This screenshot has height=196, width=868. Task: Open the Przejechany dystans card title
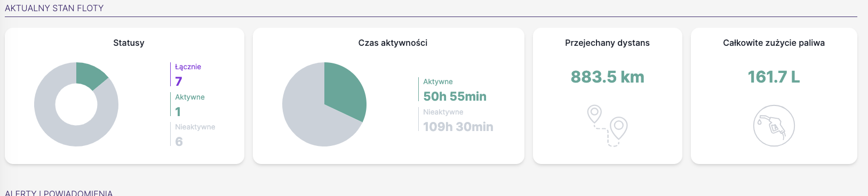pos(608,43)
